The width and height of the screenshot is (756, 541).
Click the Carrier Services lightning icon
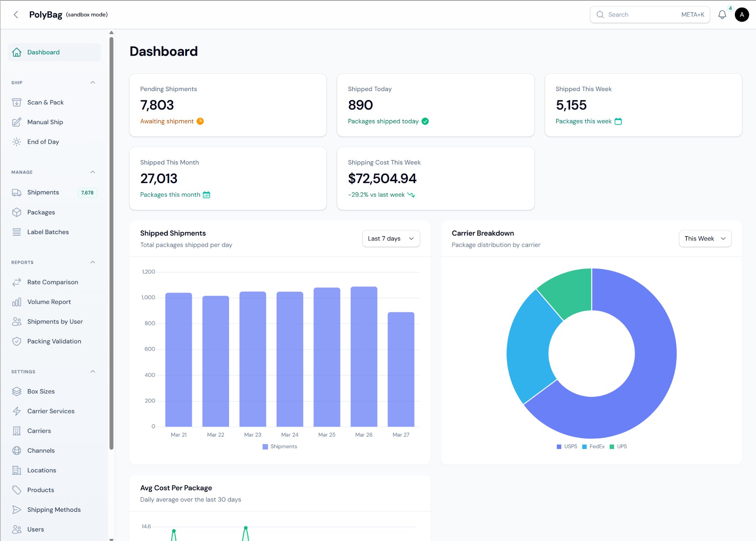point(17,411)
